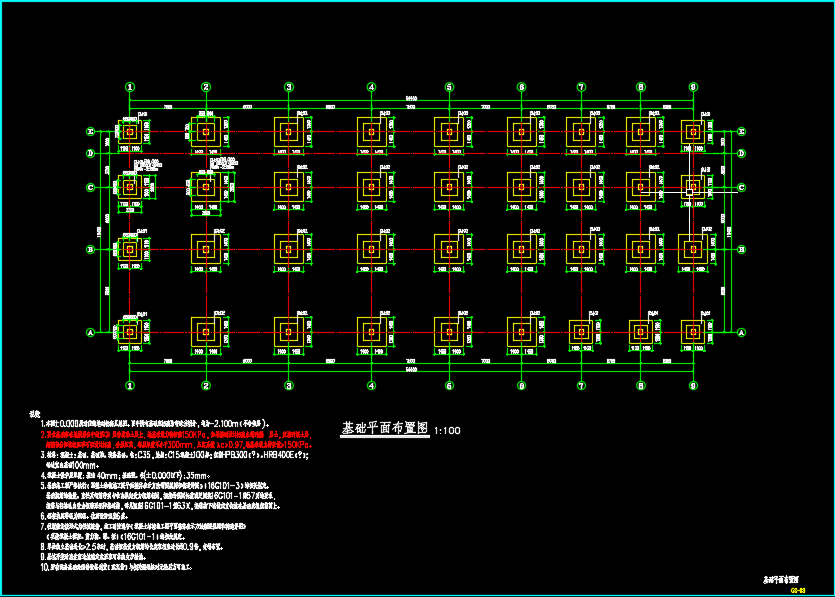Image resolution: width=835 pixels, height=597 pixels.
Task: Select footing at axis 5 and A
Action: (x=449, y=331)
